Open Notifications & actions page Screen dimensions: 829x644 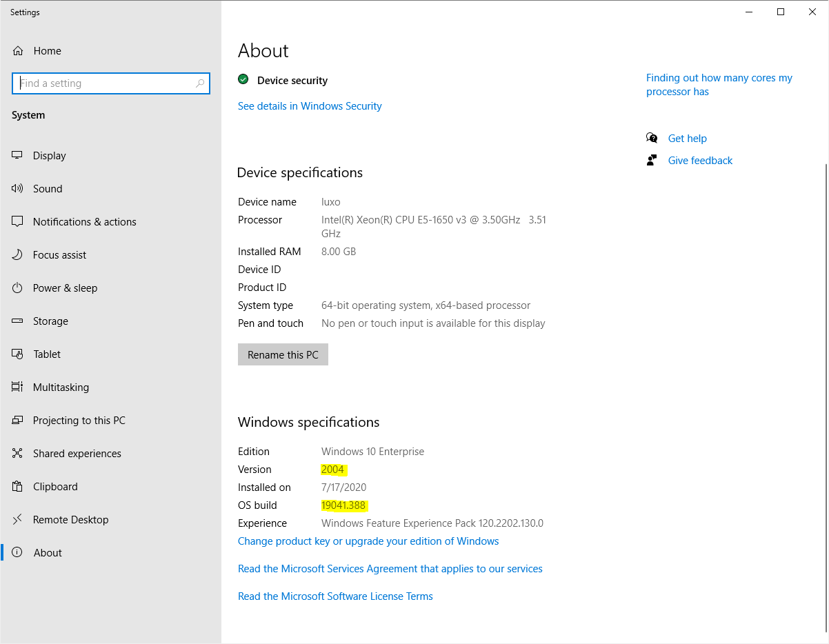(84, 222)
